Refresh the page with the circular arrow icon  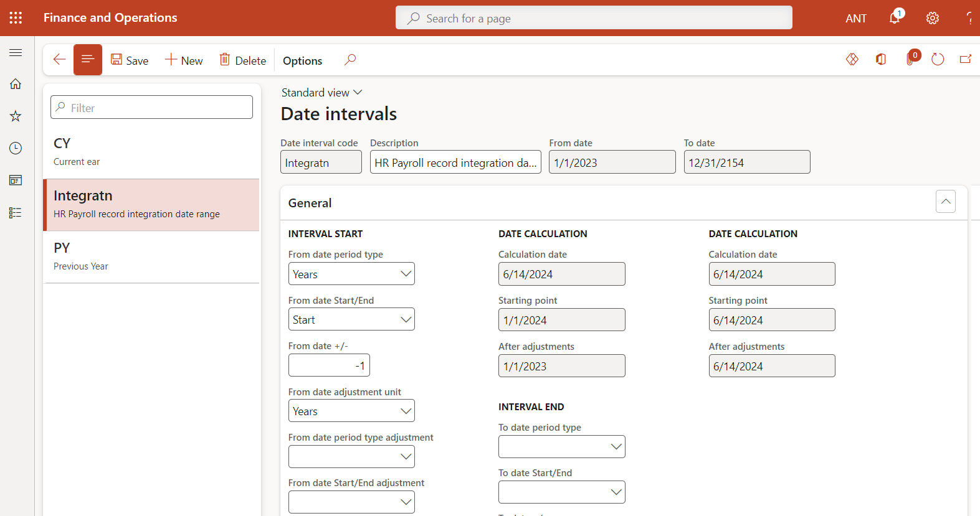click(938, 59)
